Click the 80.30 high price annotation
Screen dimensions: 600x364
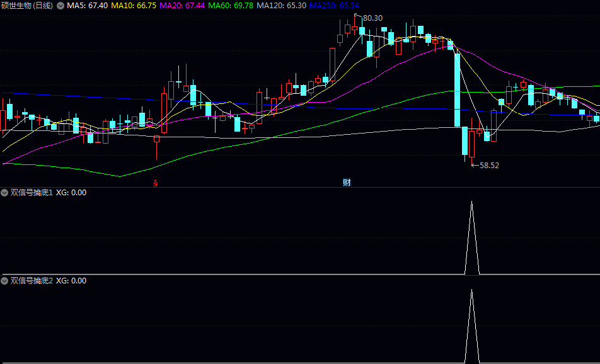pyautogui.click(x=372, y=18)
